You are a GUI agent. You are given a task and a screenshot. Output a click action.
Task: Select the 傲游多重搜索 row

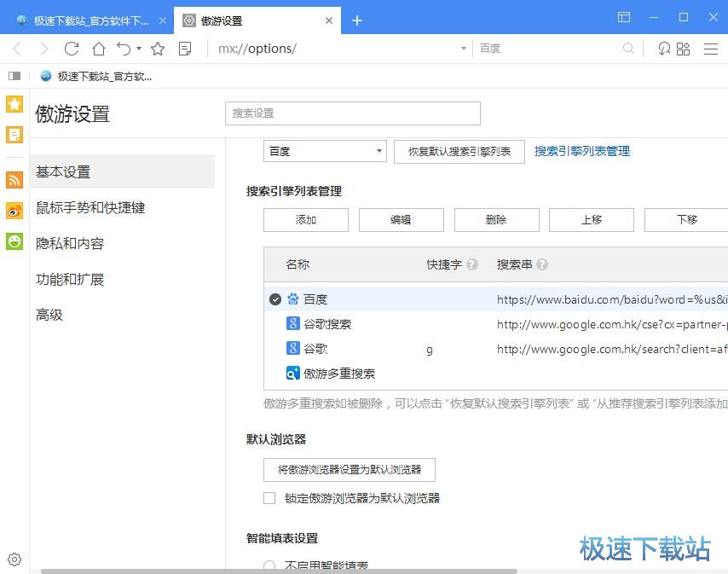click(x=496, y=374)
